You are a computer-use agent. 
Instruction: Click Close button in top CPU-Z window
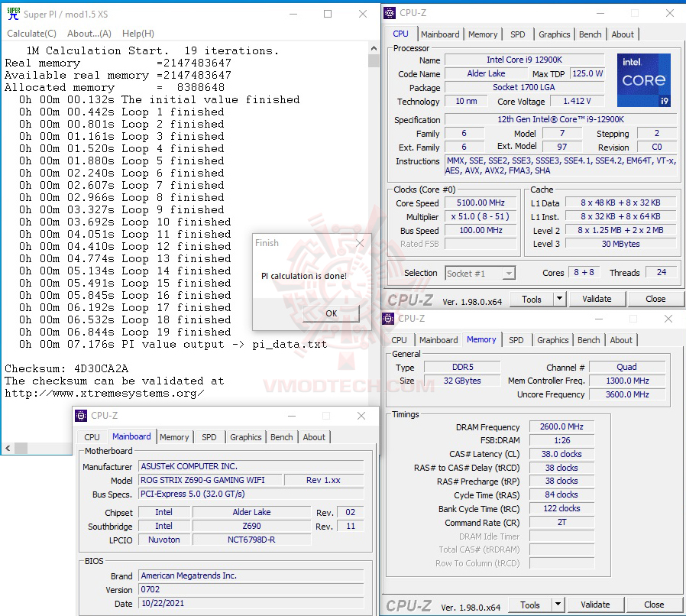655,299
